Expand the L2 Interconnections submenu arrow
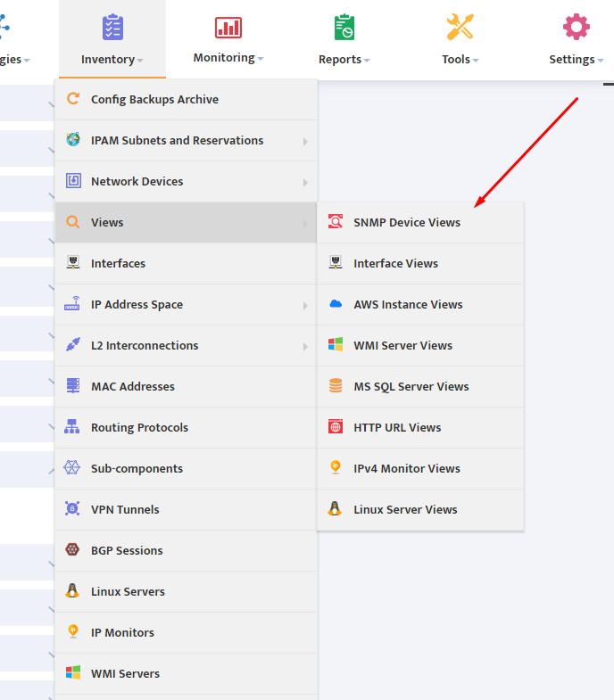The image size is (614, 700). [x=305, y=347]
